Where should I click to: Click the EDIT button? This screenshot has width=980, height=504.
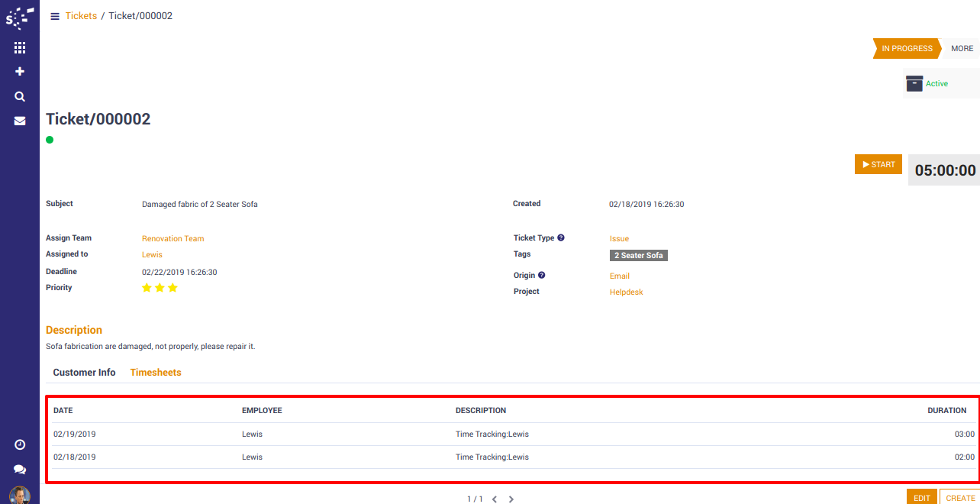921,498
